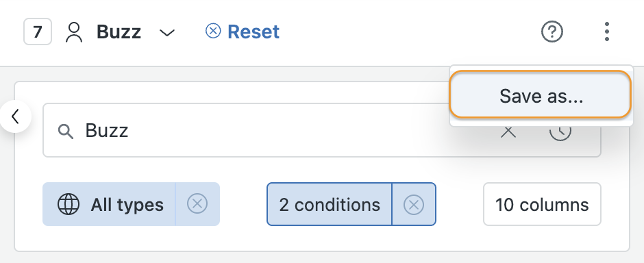Collapse the panel with the left chevron
Screen dimensions: 644x263
[x=15, y=116]
